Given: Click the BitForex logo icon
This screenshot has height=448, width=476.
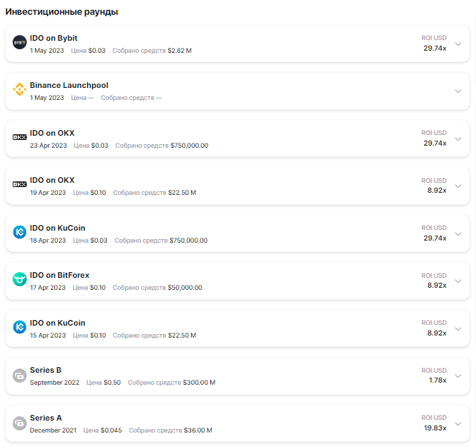Looking at the screenshot, I should [20, 280].
